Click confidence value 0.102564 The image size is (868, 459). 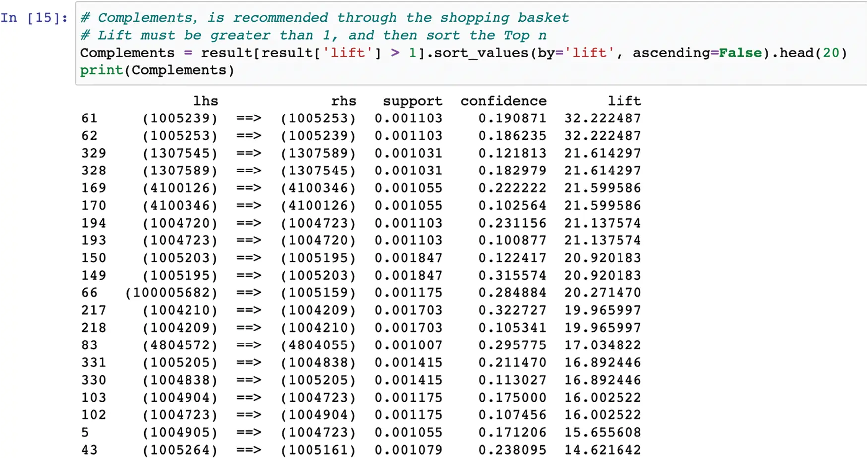pyautogui.click(x=512, y=206)
